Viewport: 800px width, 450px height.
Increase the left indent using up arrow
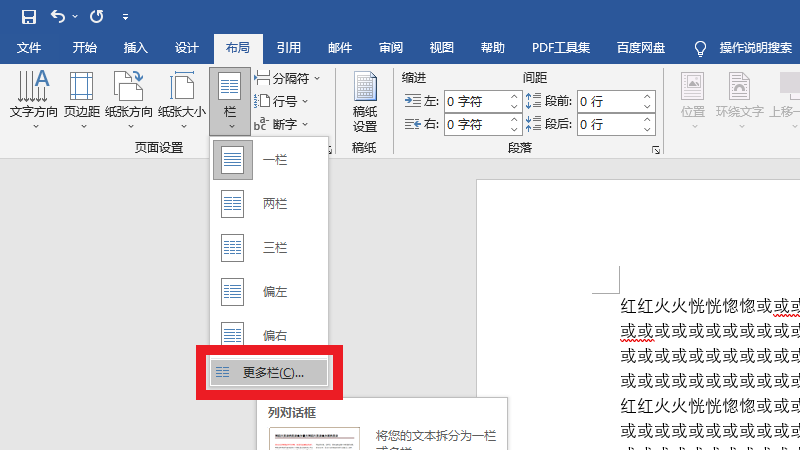pyautogui.click(x=514, y=96)
